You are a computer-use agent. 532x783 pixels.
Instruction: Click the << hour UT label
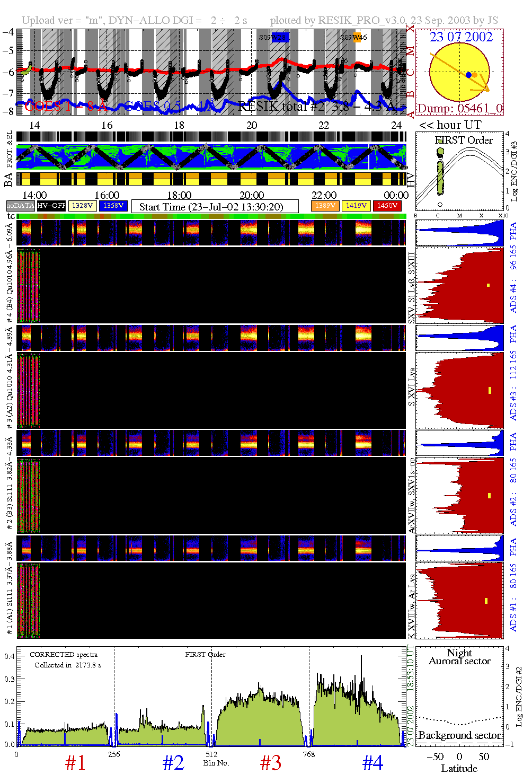[x=450, y=125]
